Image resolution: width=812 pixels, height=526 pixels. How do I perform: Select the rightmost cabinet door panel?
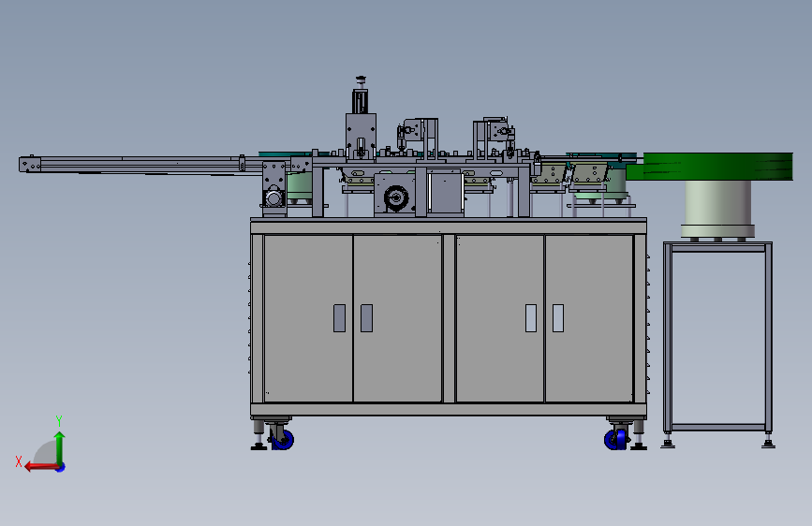(589, 318)
